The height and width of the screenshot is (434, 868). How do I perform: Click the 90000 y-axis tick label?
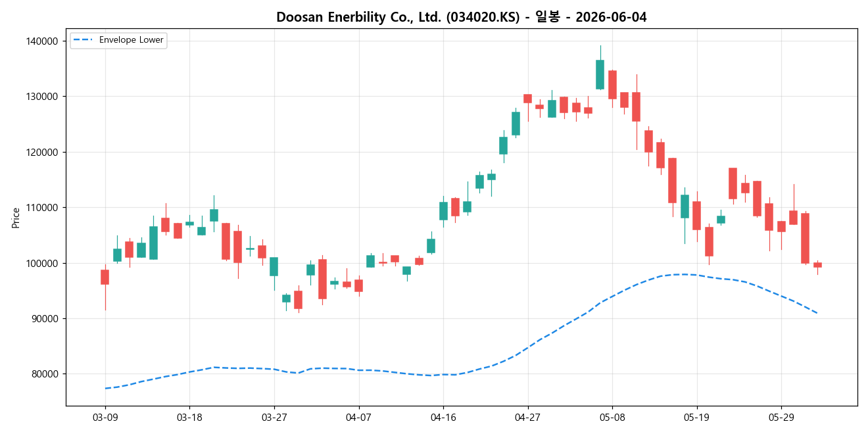[43, 319]
